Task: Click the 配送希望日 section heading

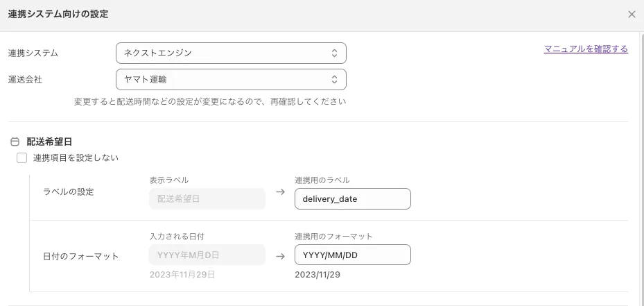Action: pyautogui.click(x=49, y=142)
